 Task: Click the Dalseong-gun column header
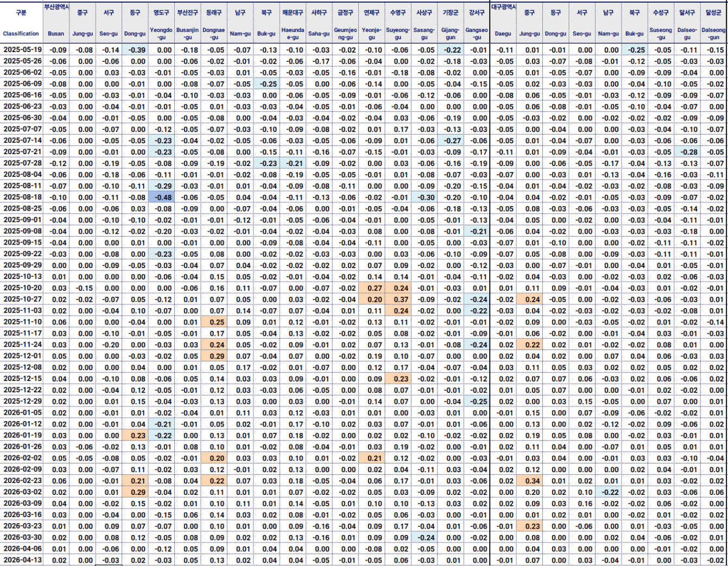pos(713,34)
